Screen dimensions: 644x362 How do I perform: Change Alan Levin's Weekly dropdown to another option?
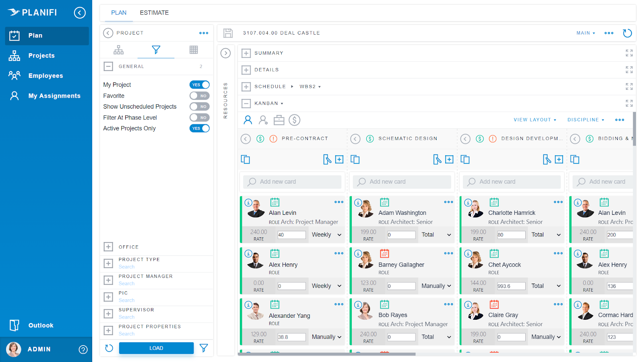point(326,234)
